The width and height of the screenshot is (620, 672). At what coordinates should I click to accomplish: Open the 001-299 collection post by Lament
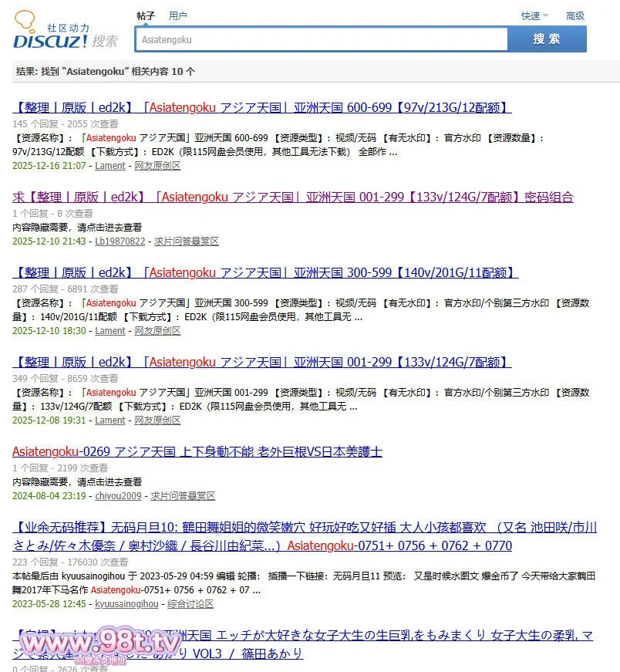[x=262, y=362]
